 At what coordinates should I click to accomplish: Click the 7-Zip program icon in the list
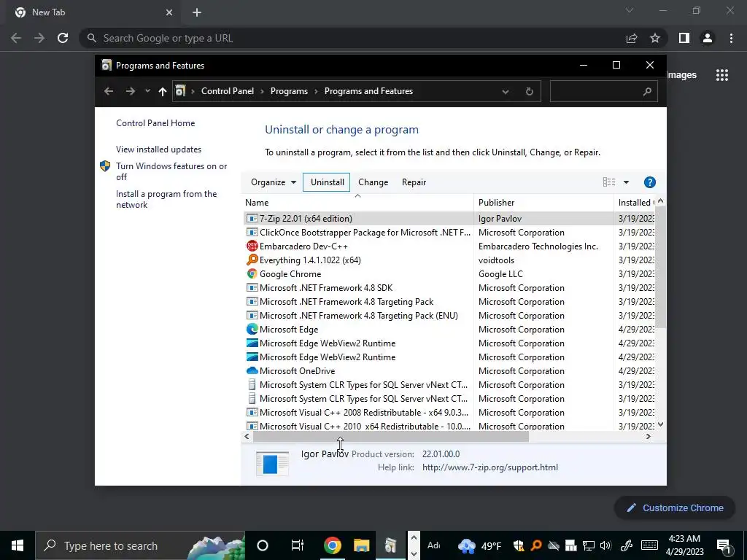point(252,219)
